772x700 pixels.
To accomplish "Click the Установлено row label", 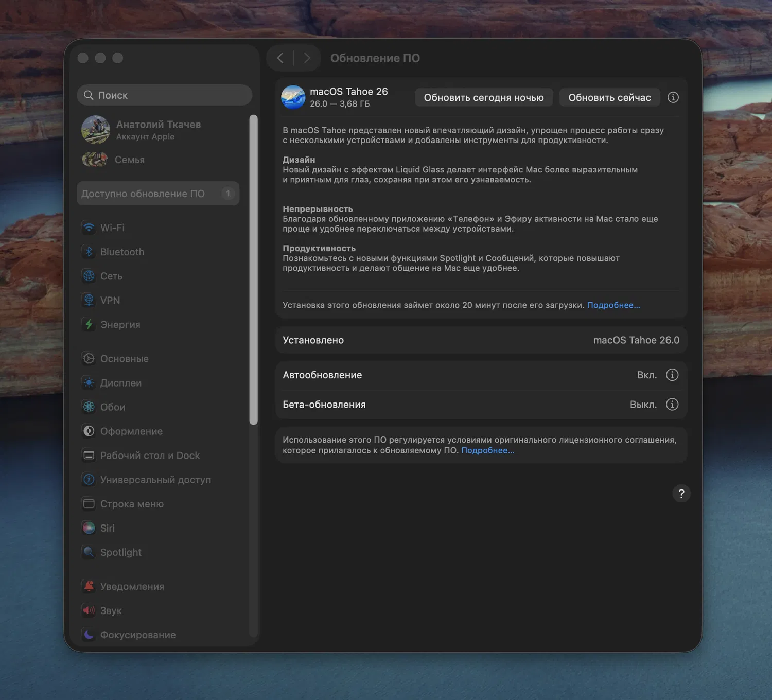I will 313,340.
